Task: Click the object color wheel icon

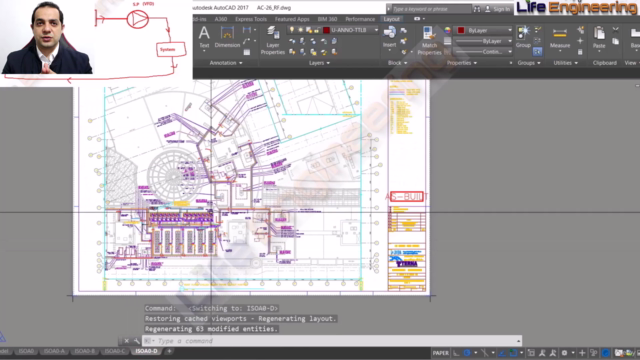Action: click(x=447, y=30)
